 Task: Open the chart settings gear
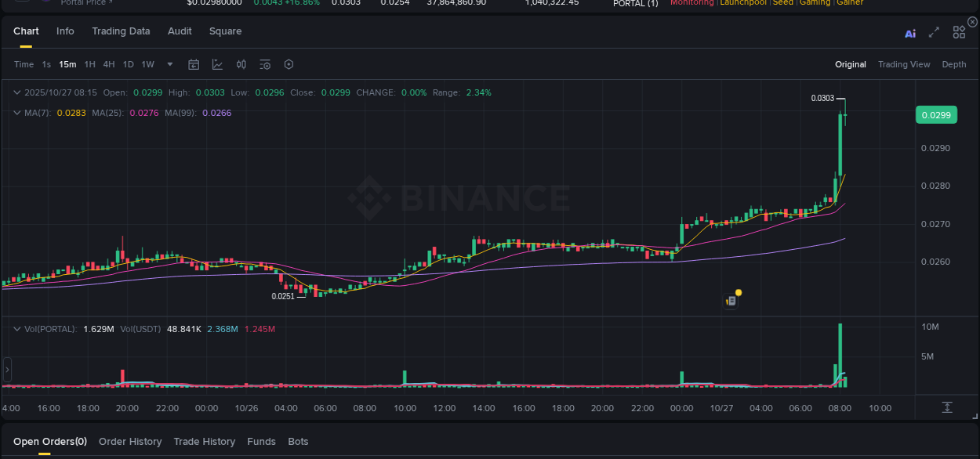point(289,64)
